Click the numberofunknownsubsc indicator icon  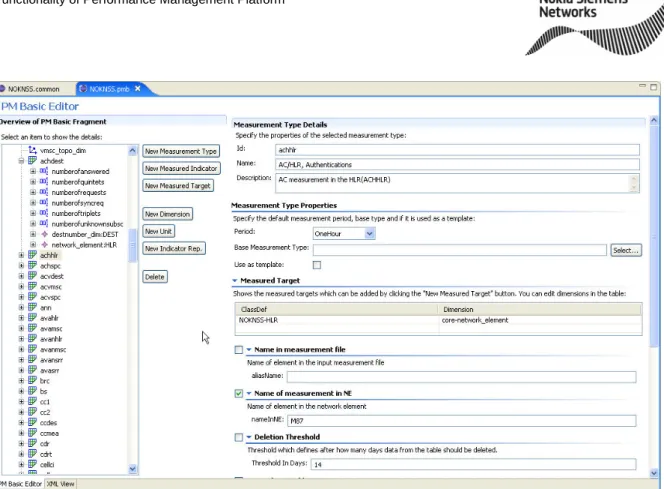[44, 223]
